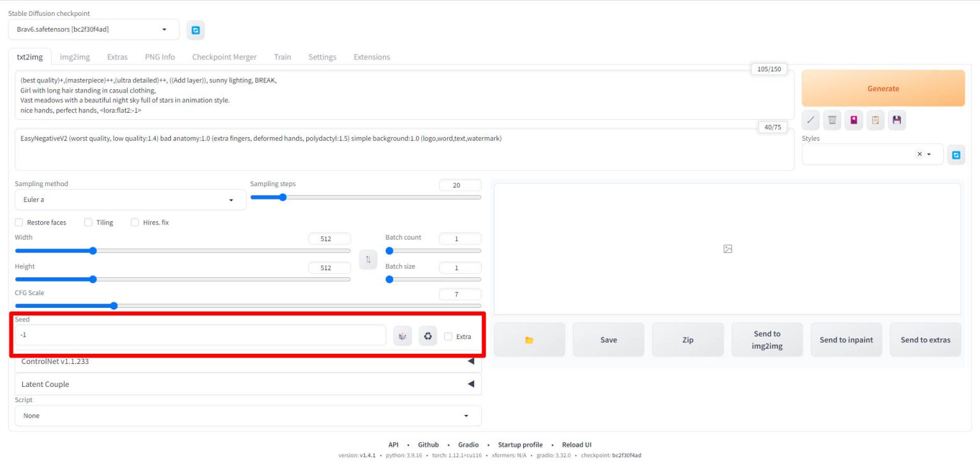Screen dimensions: 980x471
Task: Expand the ControlNet v1.1.233 section
Action: click(x=248, y=361)
